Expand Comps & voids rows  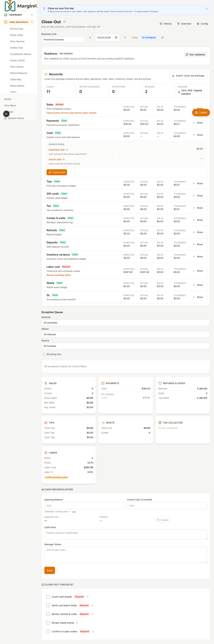coord(198,220)
